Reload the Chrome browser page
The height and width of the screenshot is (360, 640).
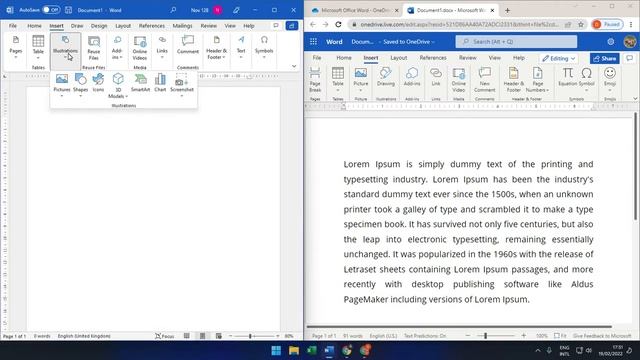pyautogui.click(x=338, y=24)
